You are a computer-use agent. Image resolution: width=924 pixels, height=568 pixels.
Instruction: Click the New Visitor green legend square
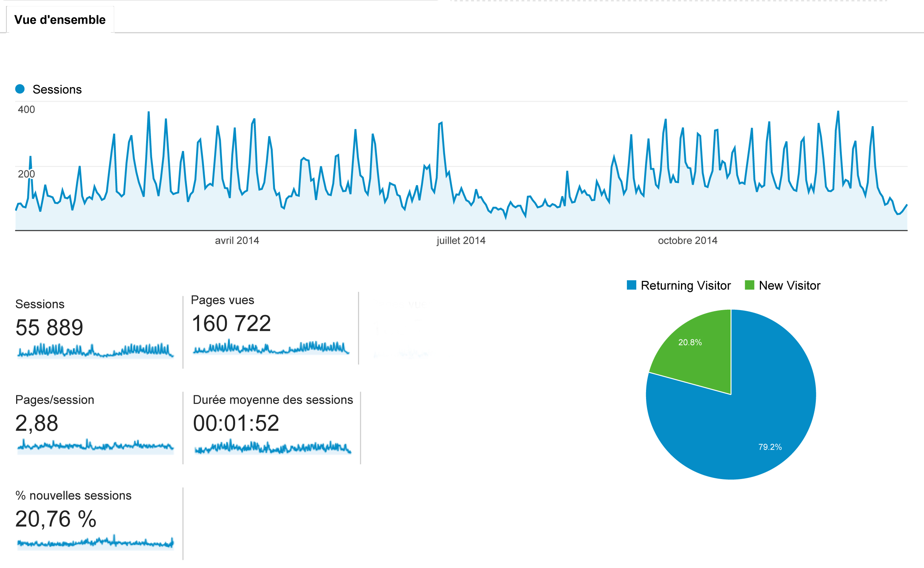749,285
